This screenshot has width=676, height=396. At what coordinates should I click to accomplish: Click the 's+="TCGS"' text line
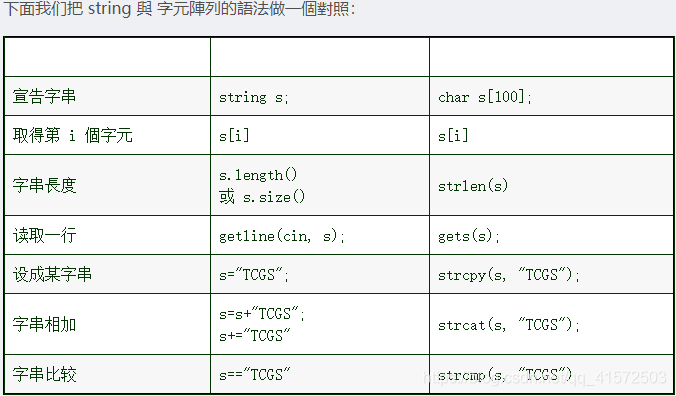pyautogui.click(x=255, y=335)
